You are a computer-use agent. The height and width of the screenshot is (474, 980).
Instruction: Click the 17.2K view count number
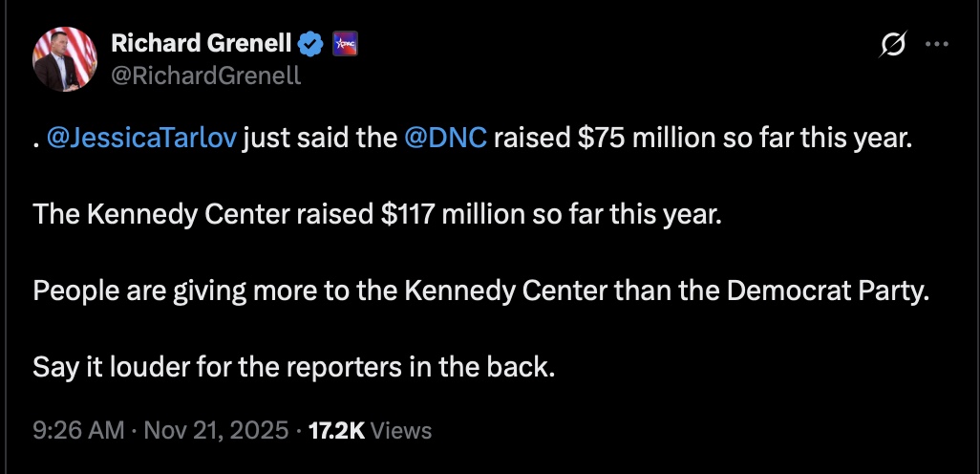(336, 430)
